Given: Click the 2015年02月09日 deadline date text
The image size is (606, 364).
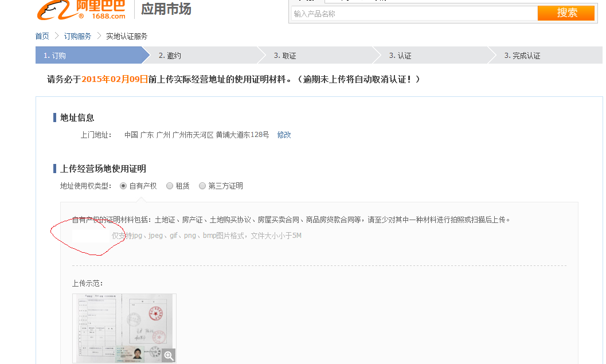Looking at the screenshot, I should point(115,79).
